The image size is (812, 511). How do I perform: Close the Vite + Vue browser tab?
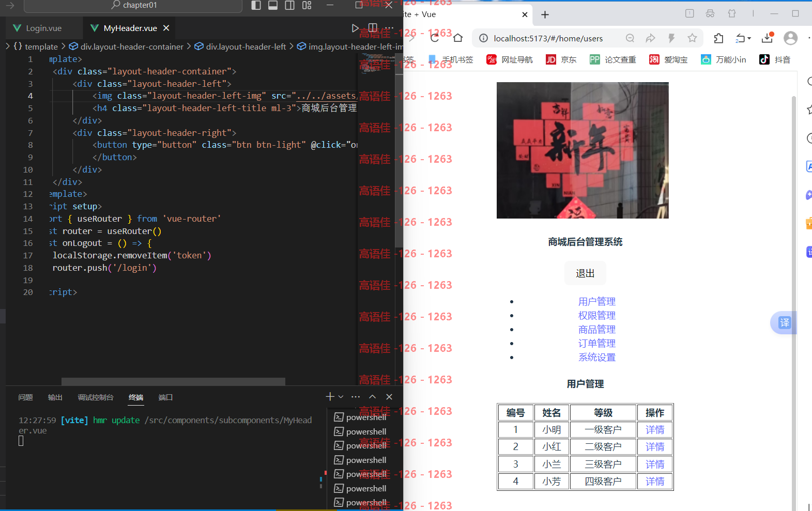[x=525, y=14]
